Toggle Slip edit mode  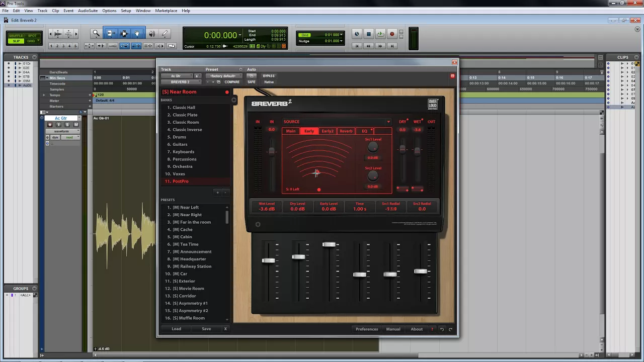click(x=16, y=41)
